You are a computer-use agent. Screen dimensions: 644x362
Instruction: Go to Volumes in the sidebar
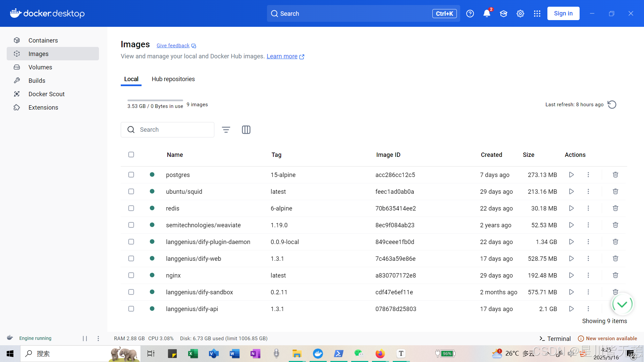coord(40,67)
